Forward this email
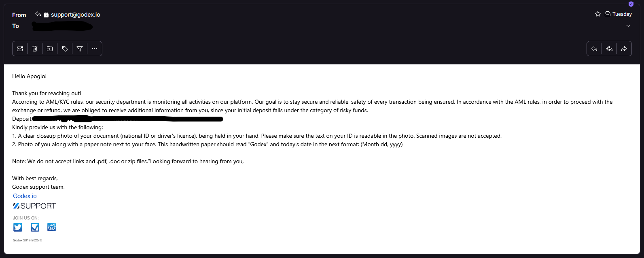 click(624, 49)
